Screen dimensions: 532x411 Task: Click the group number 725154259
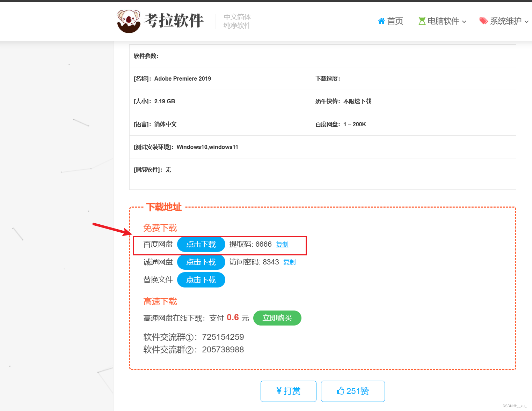click(223, 337)
